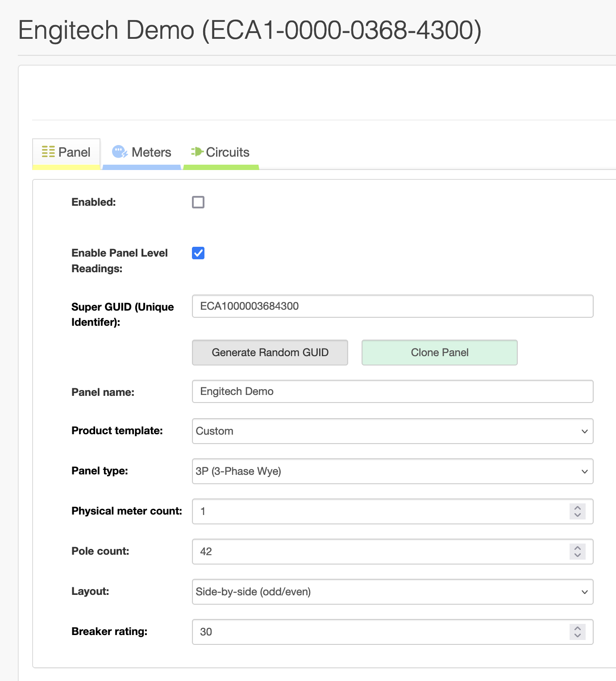Click into the Panel name field

point(392,391)
